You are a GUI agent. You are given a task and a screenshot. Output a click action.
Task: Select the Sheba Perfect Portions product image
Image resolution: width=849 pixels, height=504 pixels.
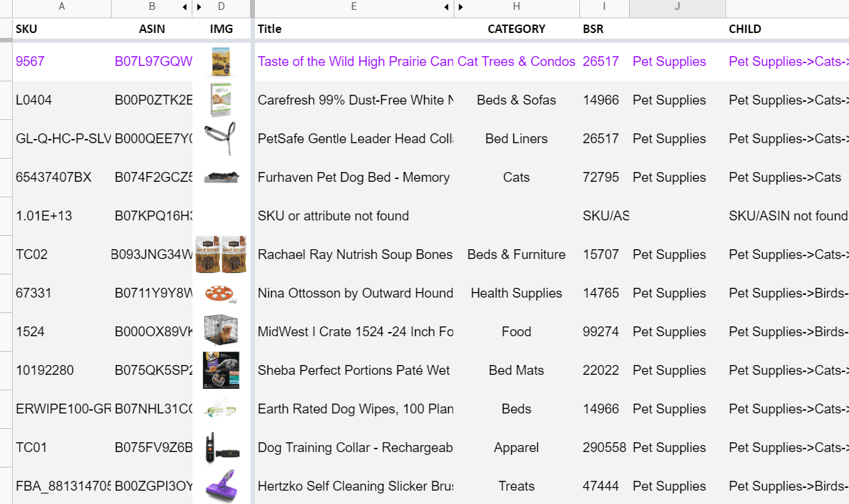click(x=222, y=370)
